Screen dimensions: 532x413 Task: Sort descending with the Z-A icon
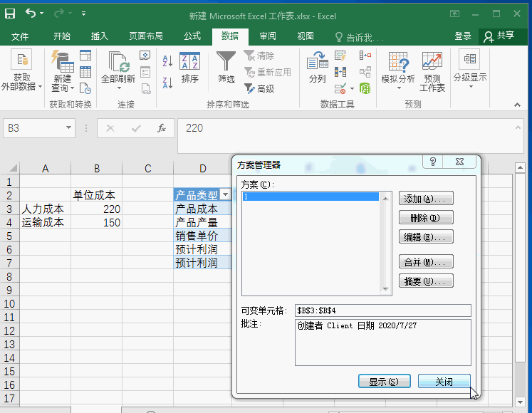click(167, 83)
